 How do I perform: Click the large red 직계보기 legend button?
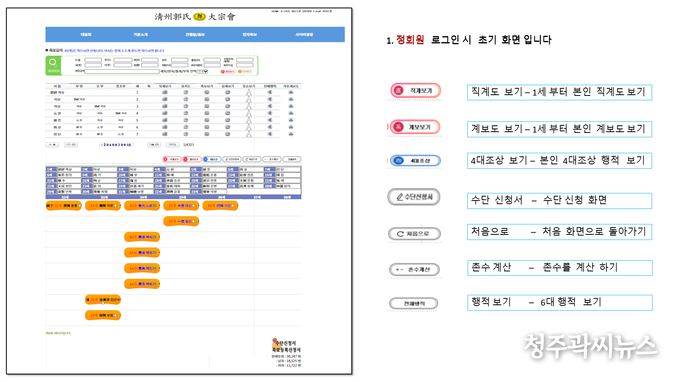tap(415, 91)
